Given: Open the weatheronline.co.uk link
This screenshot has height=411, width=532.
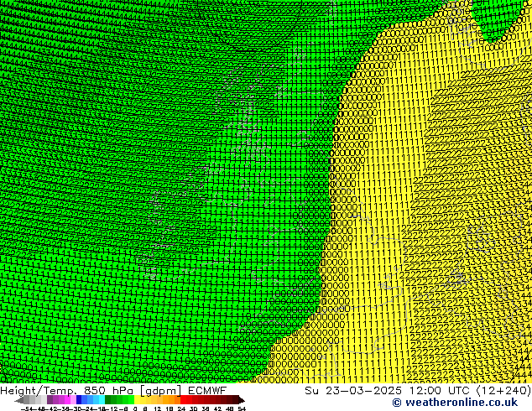Looking at the screenshot, I should 455,403.
